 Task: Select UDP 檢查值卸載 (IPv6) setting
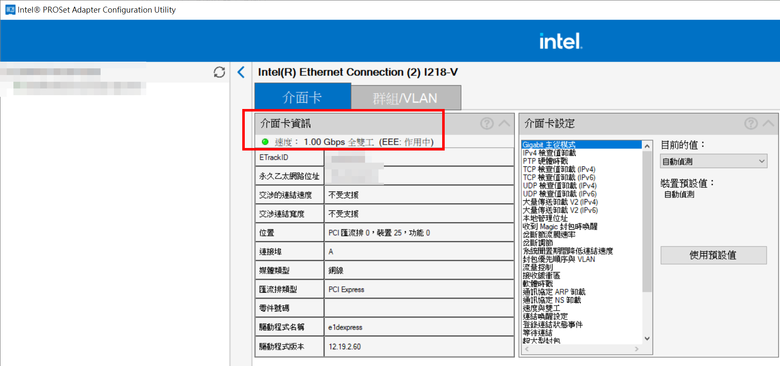[x=559, y=193]
